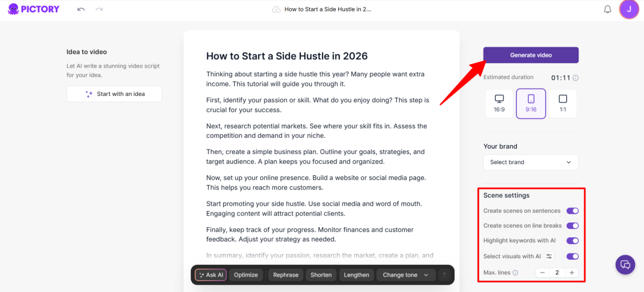Image resolution: width=644 pixels, height=292 pixels.
Task: Open the Change tone dropdown
Action: point(405,275)
